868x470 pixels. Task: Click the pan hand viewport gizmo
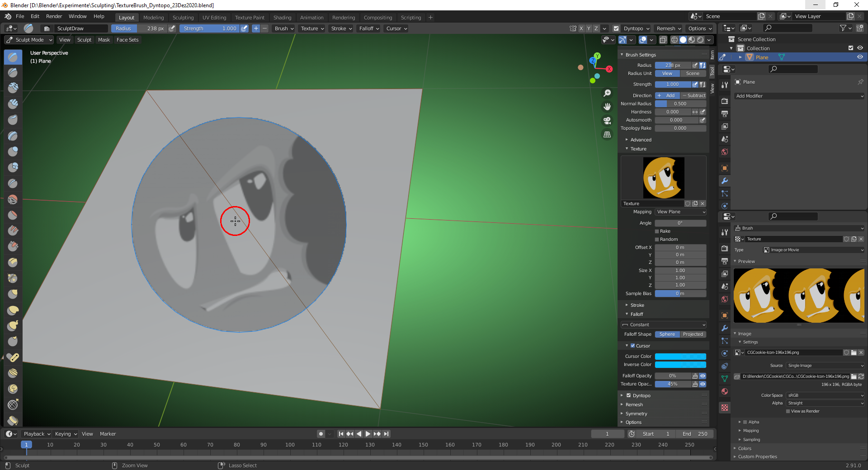pyautogui.click(x=607, y=107)
